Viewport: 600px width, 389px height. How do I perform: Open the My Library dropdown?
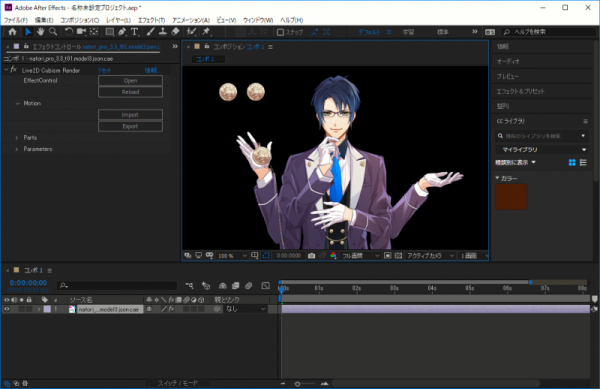[542, 150]
